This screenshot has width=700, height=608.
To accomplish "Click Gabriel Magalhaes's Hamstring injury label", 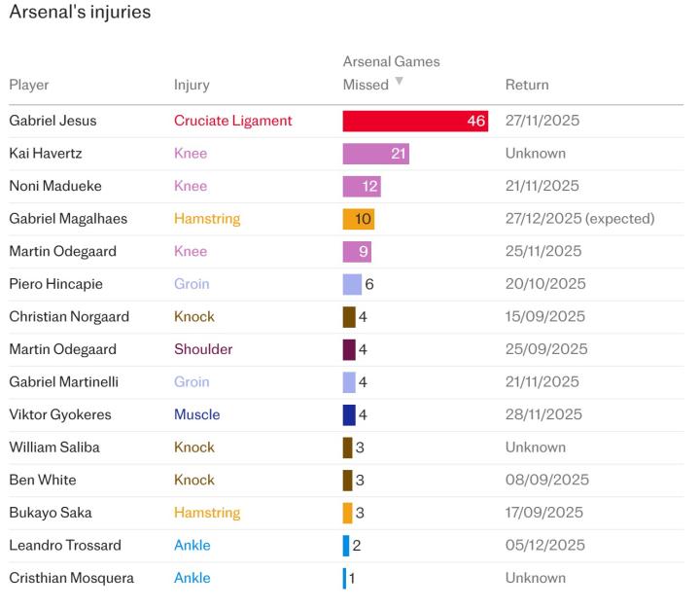I will coord(207,219).
